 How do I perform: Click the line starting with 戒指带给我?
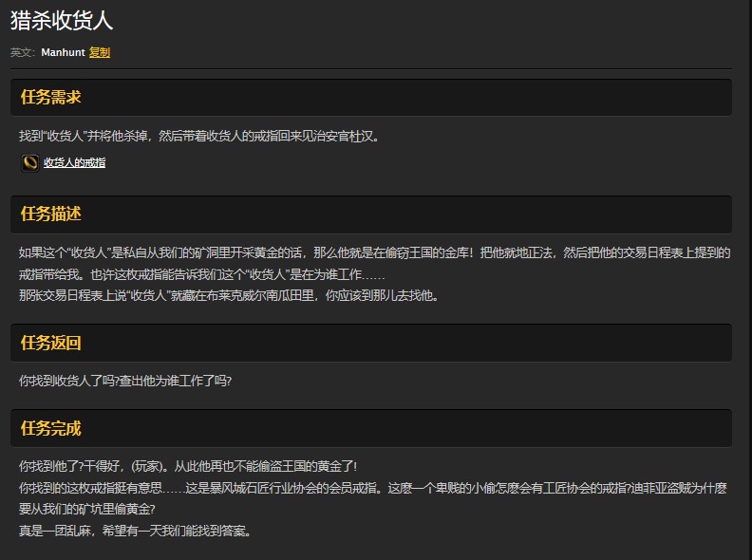pyautogui.click(x=201, y=274)
